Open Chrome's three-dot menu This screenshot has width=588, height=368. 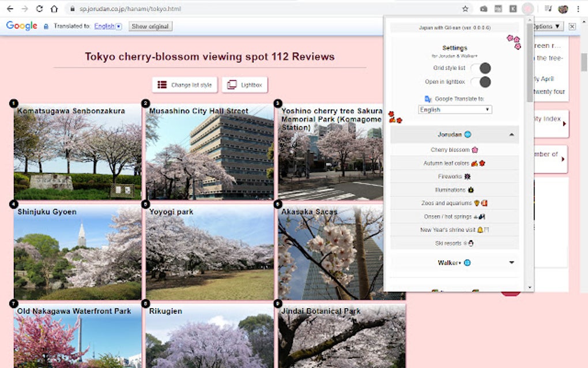pos(578,9)
